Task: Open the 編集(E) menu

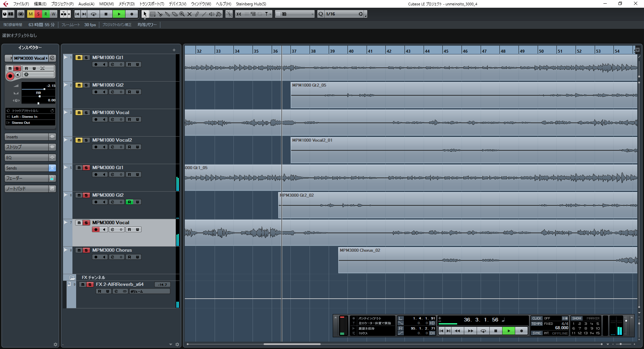Action: click(40, 4)
